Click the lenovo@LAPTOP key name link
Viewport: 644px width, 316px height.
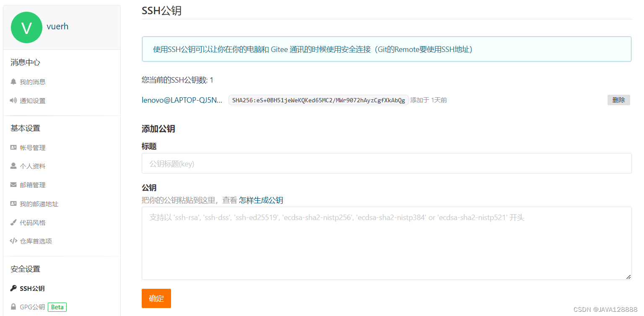pos(182,100)
